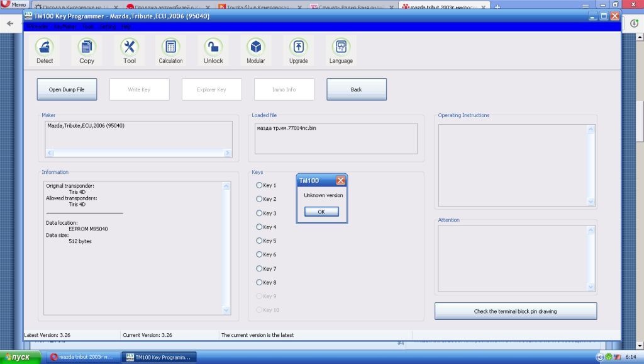Click the Open Dump File button

coord(67,89)
